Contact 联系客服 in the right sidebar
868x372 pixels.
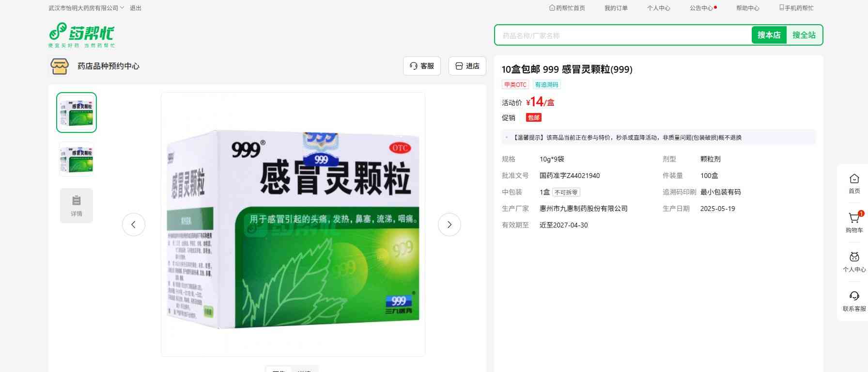click(x=854, y=301)
